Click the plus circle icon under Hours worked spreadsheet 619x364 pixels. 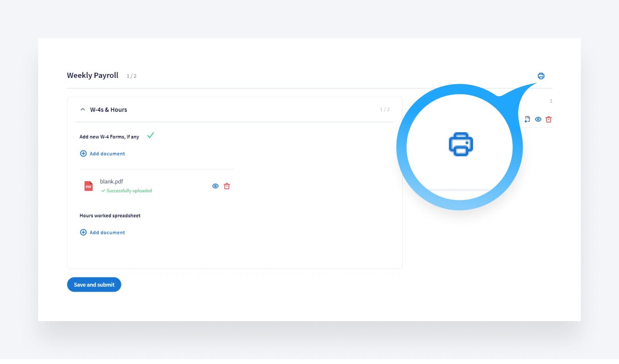[x=83, y=232]
